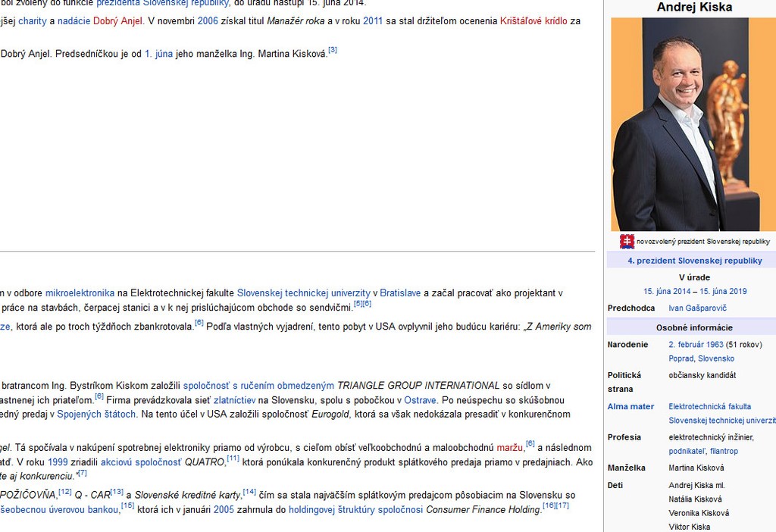Click predecessor Ivan Gašparovič link
The height and width of the screenshot is (532, 776).
point(697,308)
